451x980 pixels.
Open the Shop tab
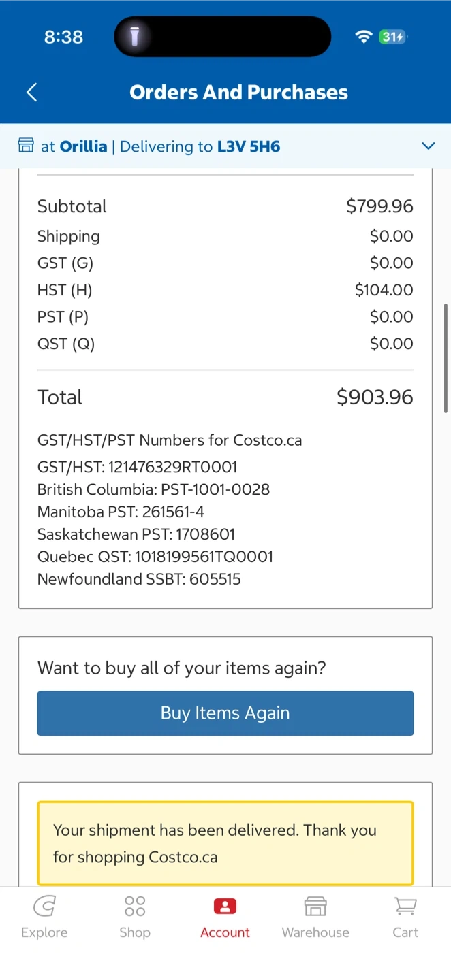(135, 917)
